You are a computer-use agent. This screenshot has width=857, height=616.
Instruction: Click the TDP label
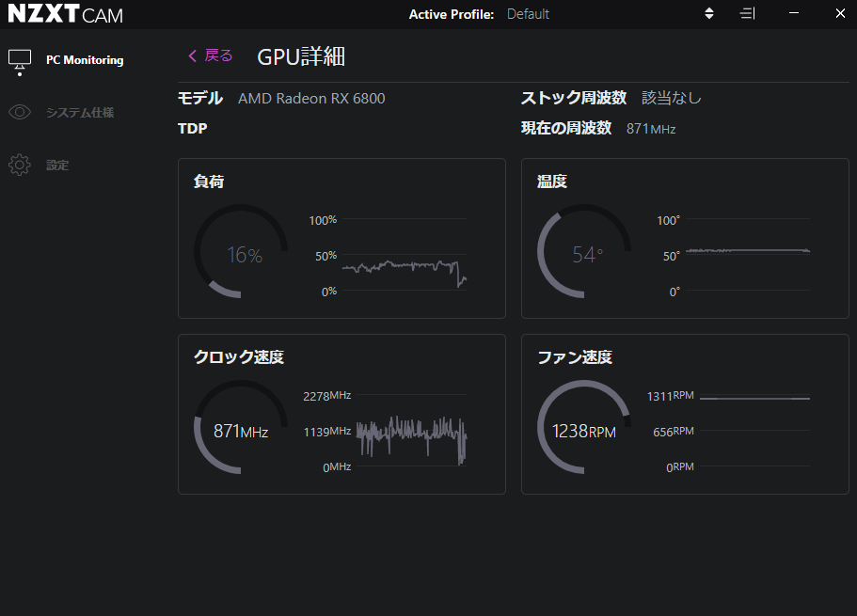[193, 129]
